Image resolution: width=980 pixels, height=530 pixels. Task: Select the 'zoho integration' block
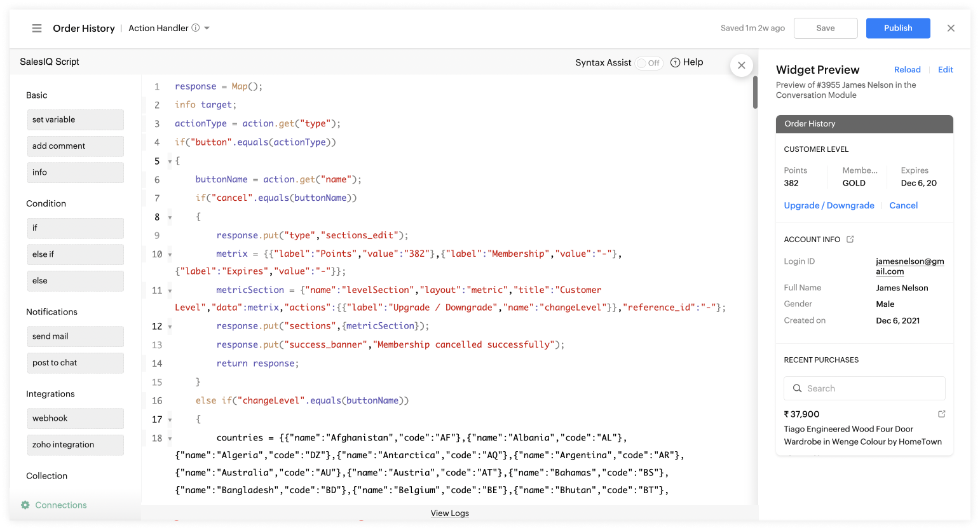(x=75, y=445)
